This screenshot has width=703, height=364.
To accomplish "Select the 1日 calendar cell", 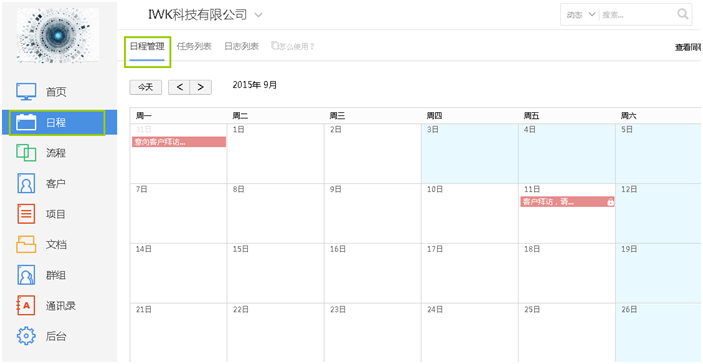I will point(275,154).
